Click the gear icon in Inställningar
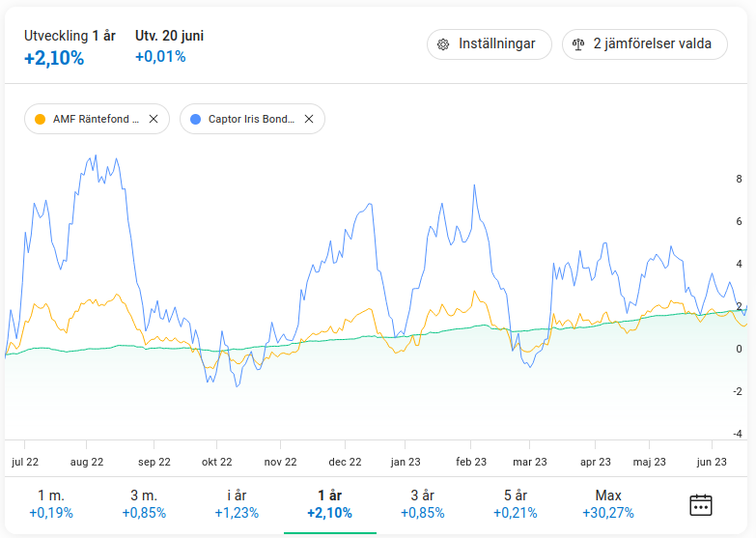Image resolution: width=756 pixels, height=538 pixels. pyautogui.click(x=443, y=44)
